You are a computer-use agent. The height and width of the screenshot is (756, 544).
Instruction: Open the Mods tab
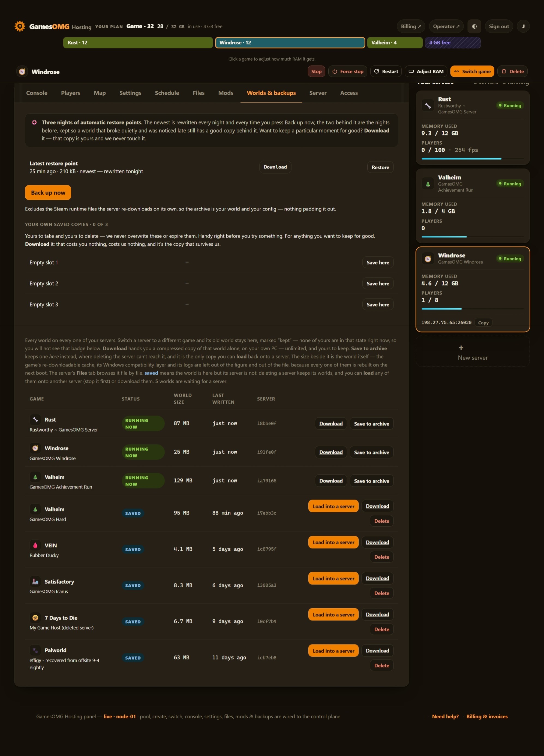[226, 93]
